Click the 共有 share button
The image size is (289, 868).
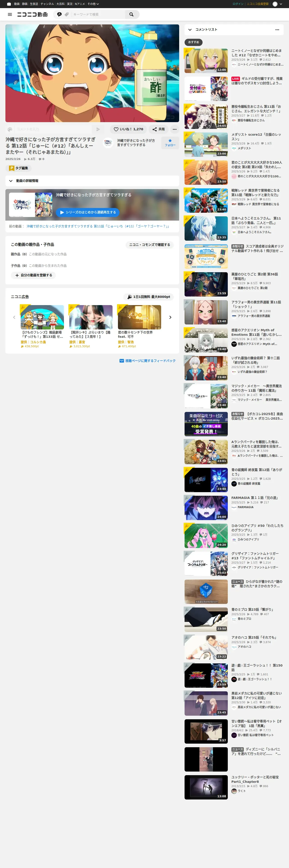(158, 129)
